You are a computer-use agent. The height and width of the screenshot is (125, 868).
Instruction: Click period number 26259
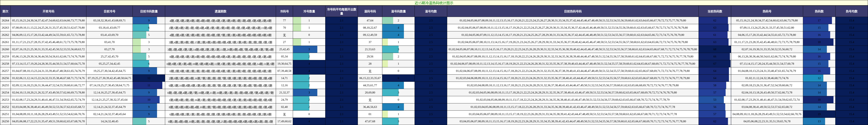(5, 56)
